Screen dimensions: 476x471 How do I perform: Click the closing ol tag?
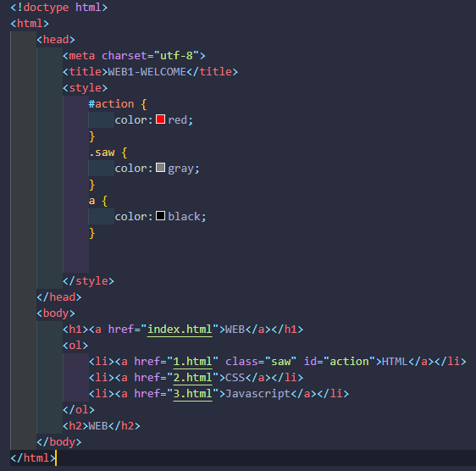79,410
